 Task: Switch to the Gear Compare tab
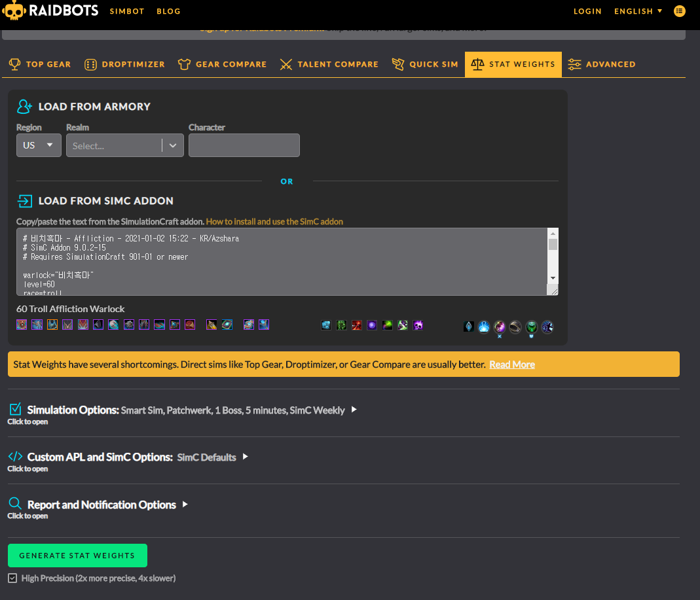click(223, 64)
